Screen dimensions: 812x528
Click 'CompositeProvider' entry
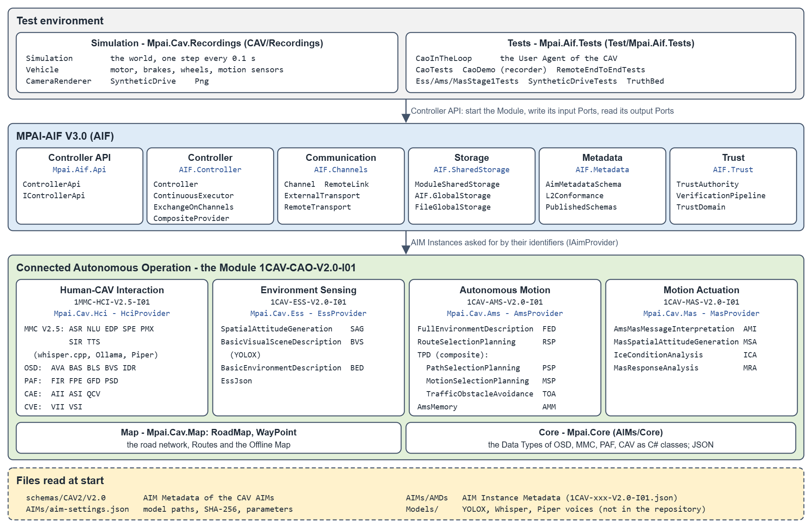point(191,219)
